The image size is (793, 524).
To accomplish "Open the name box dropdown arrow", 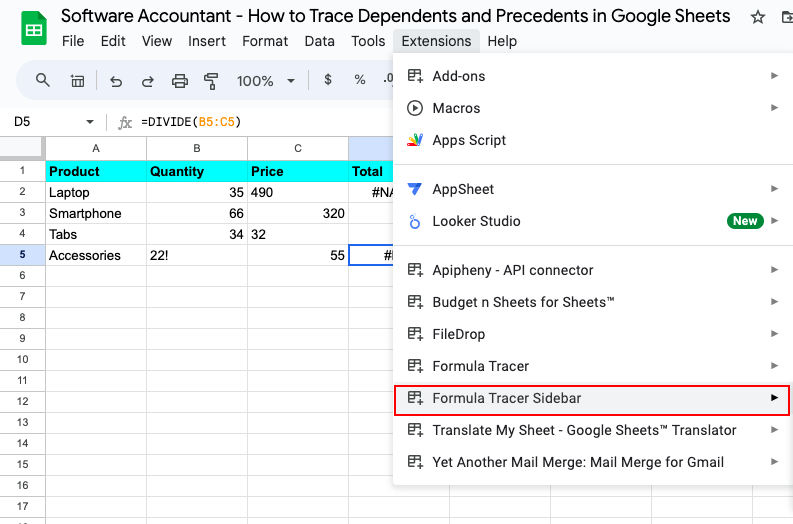I will tap(90, 122).
